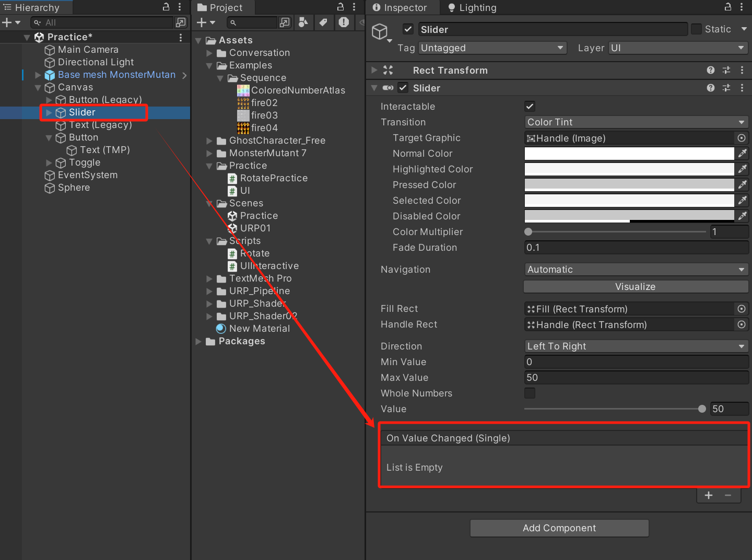Toggle Slider GameObject active checkbox
Screen dimensions: 752x560
pyautogui.click(x=408, y=29)
